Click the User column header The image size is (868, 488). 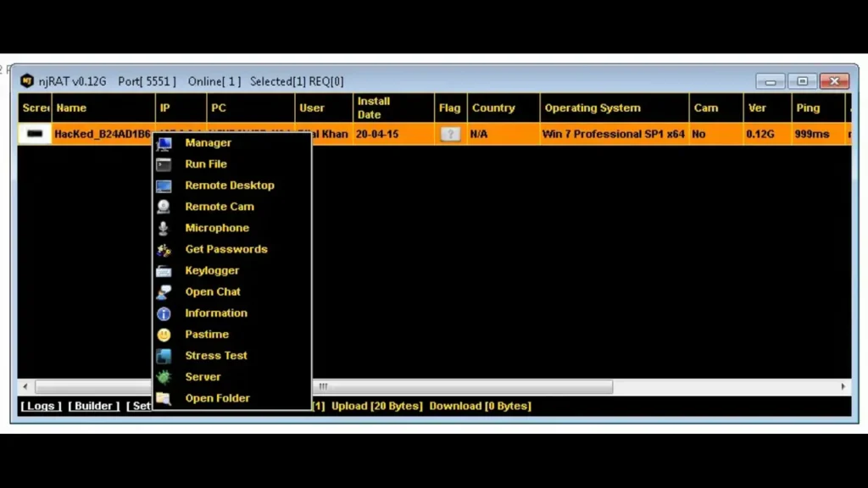click(x=324, y=108)
